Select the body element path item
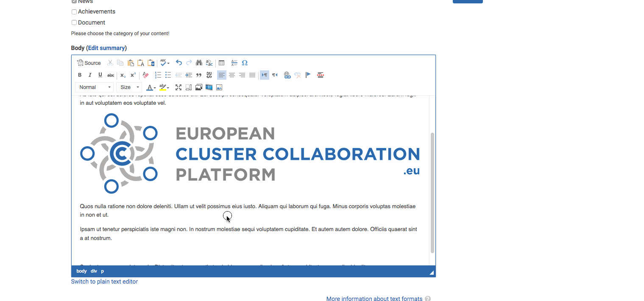The width and height of the screenshot is (644, 301). [81, 271]
